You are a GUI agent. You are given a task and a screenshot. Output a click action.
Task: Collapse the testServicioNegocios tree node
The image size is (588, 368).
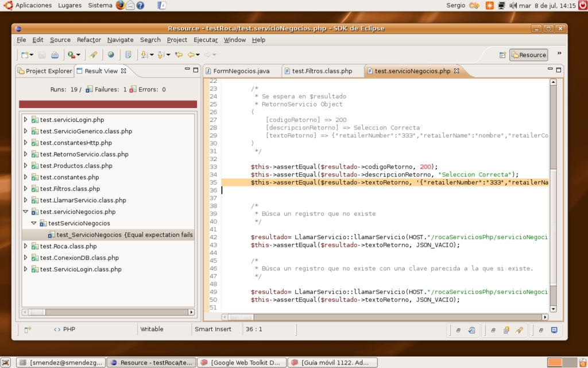coord(34,223)
